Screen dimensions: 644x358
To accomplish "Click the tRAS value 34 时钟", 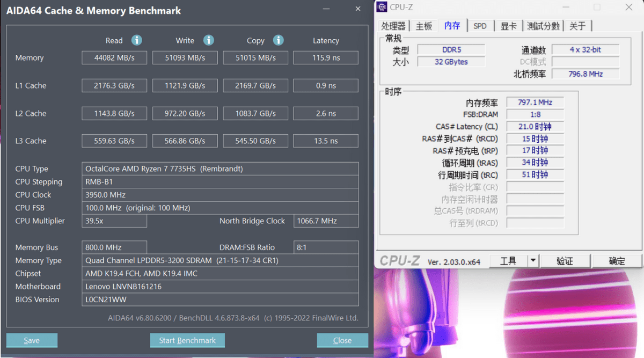I will tap(535, 163).
